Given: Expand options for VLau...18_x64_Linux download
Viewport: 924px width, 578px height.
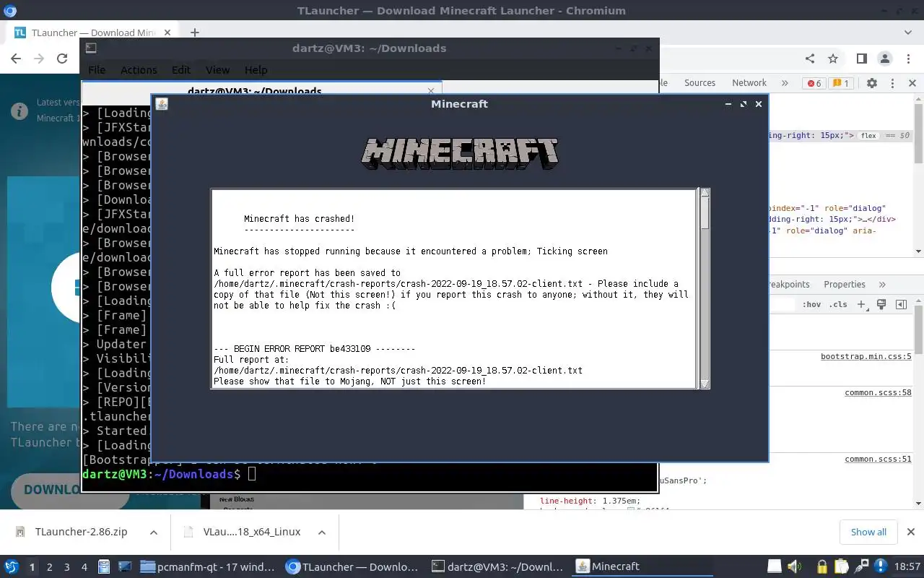Looking at the screenshot, I should click(322, 532).
